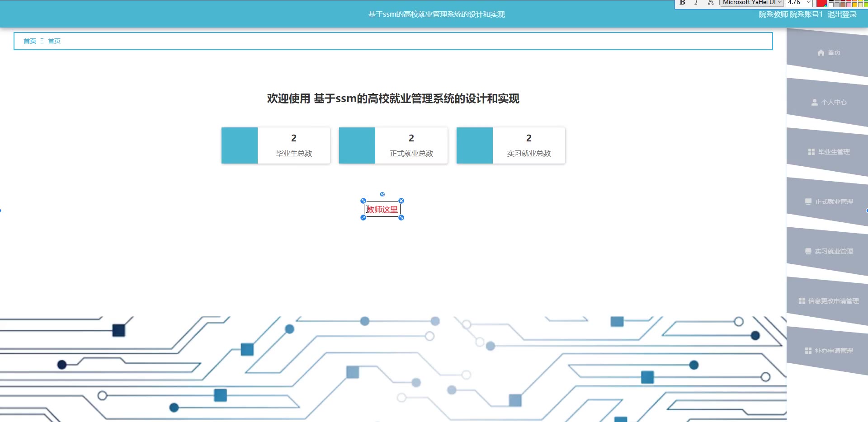Click the home icon beside 首页 in sidebar
868x422 pixels.
821,52
